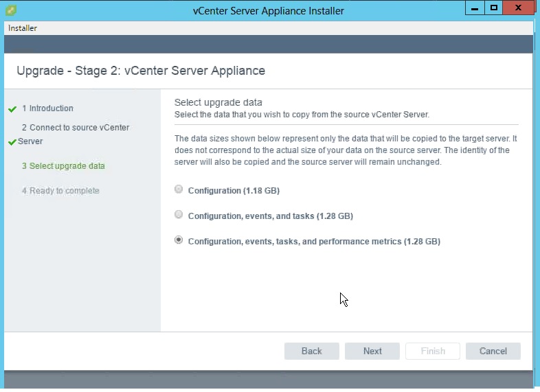Click step 4 Ready to complete
Image resolution: width=540 pixels, height=392 pixels.
(60, 191)
